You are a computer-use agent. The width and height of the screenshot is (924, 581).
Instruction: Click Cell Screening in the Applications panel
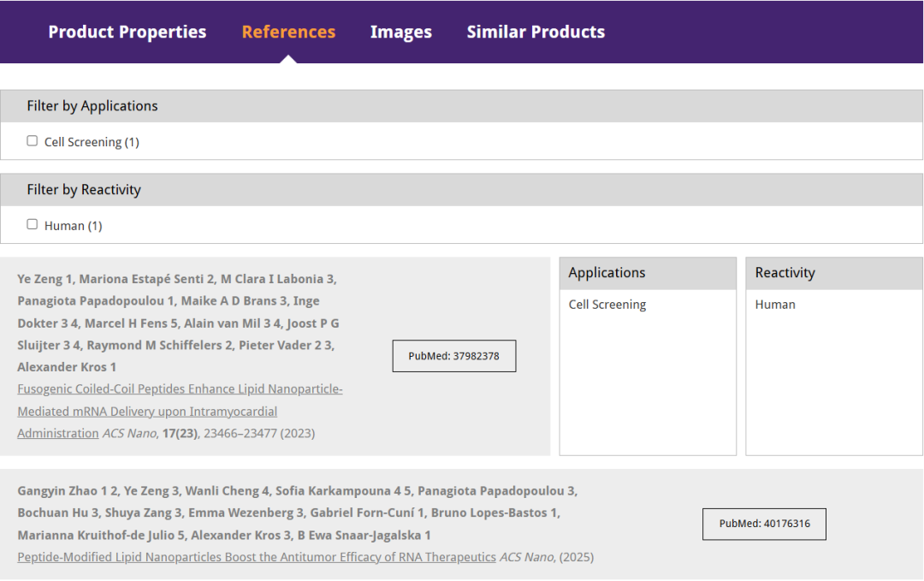[607, 305]
